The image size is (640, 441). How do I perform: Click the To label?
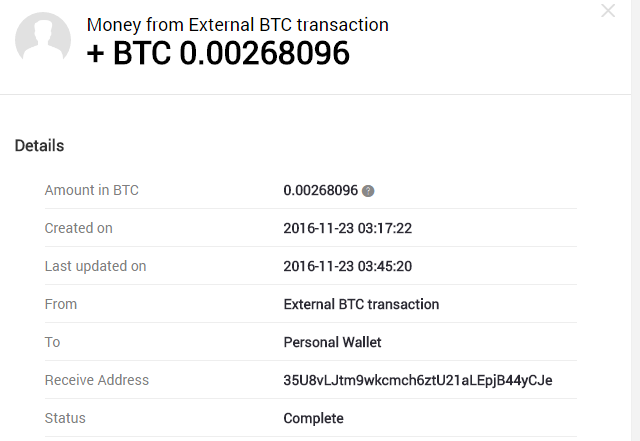(52, 342)
